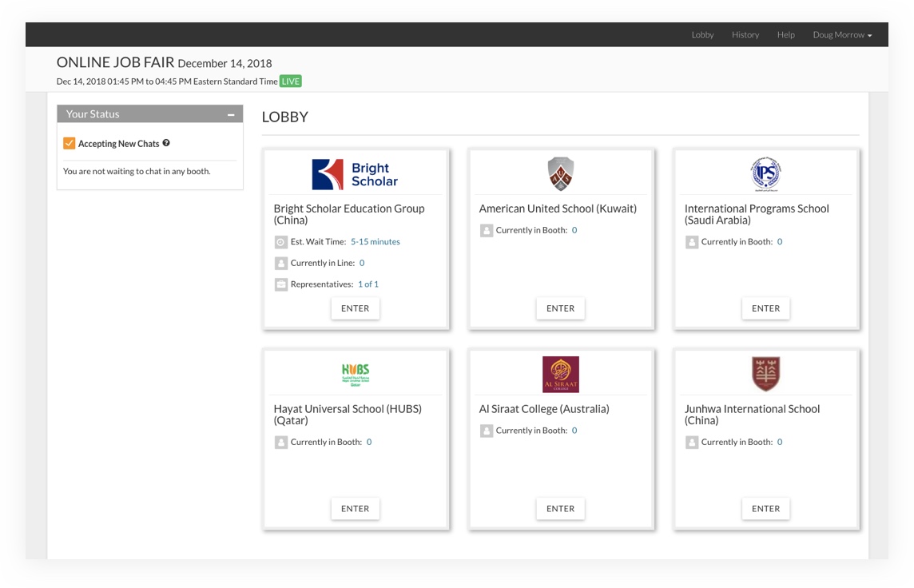Image resolution: width=914 pixels, height=588 pixels.
Task: Click the Junhwa International School crest logo
Action: point(766,374)
